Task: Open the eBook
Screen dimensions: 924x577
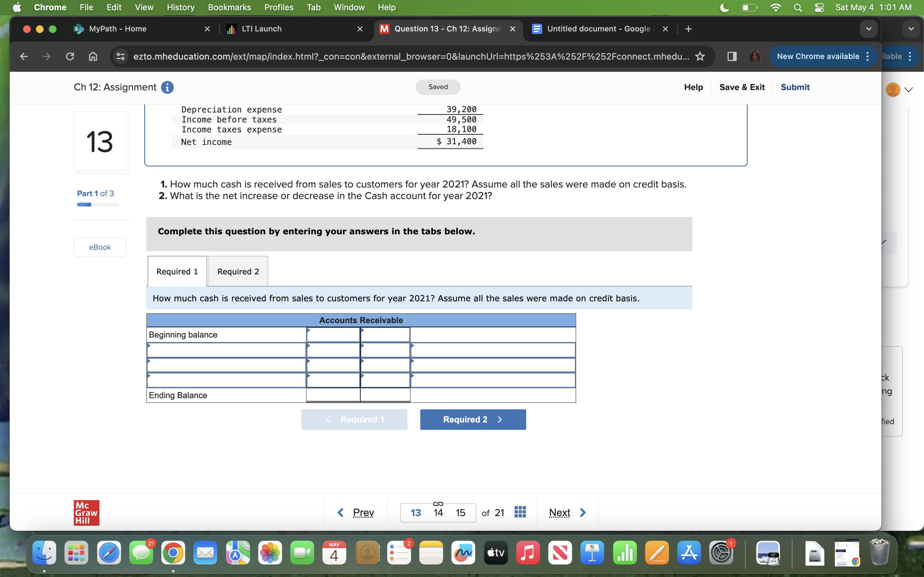Action: pyautogui.click(x=100, y=247)
